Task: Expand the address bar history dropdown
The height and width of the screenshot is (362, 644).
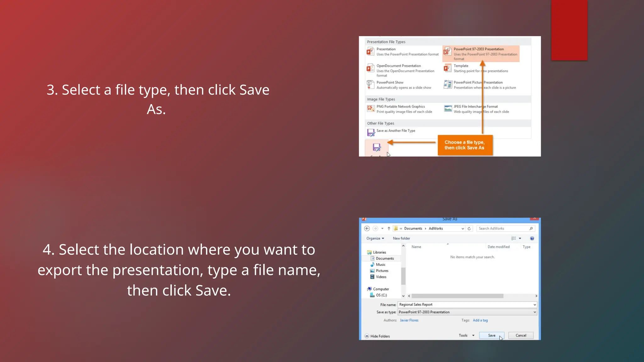Action: 463,229
